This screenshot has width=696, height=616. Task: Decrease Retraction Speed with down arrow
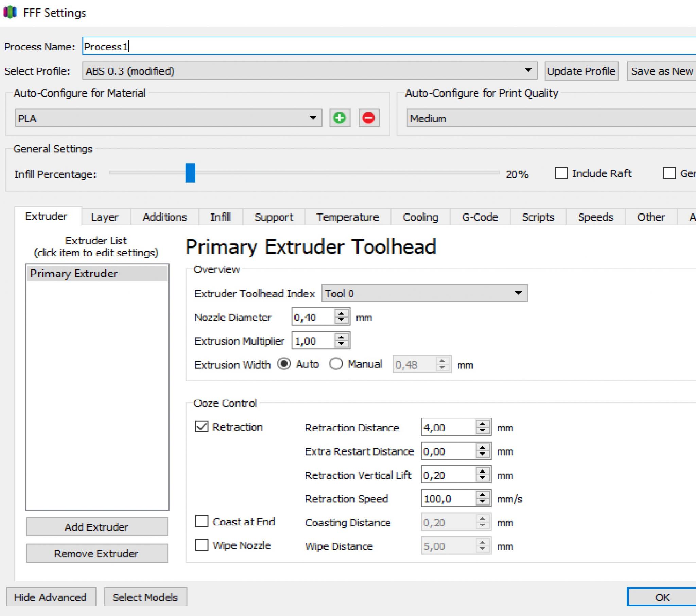point(482,502)
